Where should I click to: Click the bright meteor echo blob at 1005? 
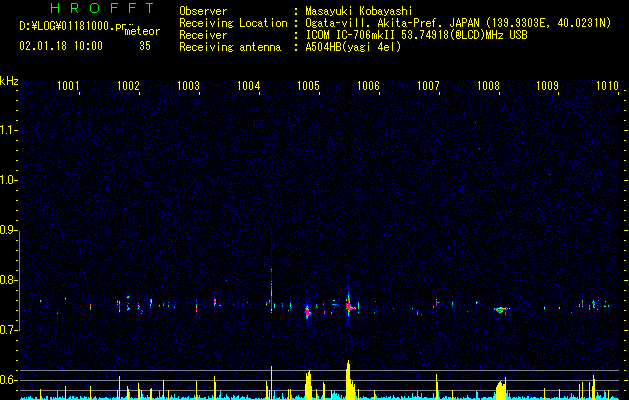point(308,312)
